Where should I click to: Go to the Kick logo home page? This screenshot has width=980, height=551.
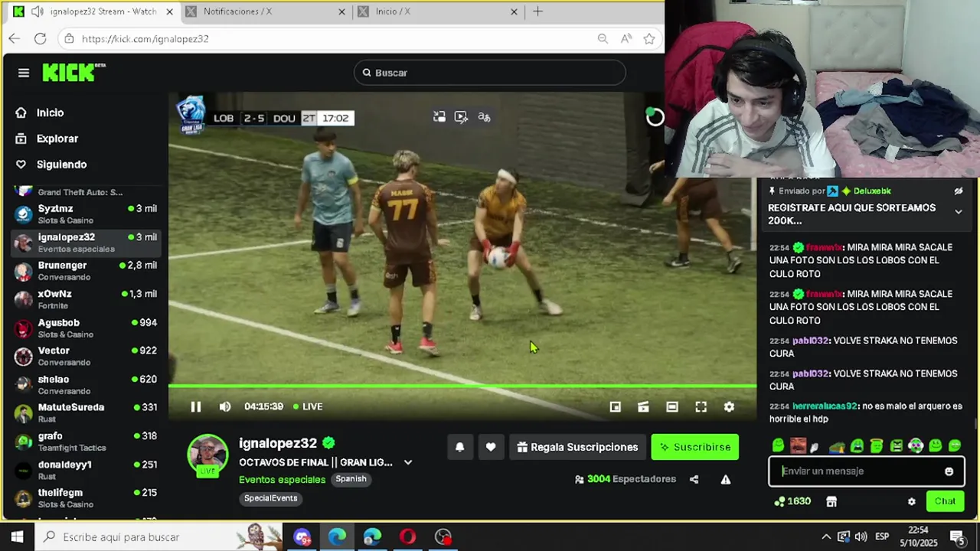(73, 72)
